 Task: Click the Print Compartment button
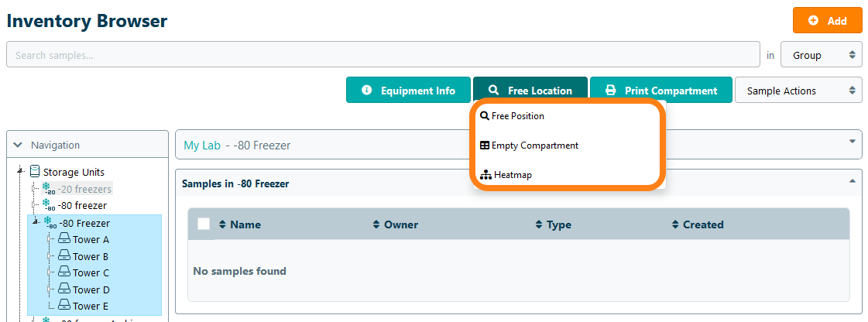click(660, 91)
